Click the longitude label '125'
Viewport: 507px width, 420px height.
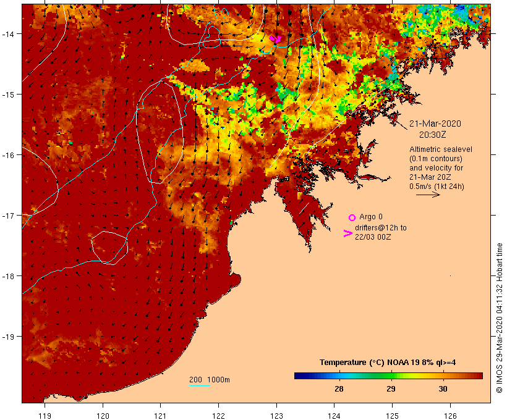click(392, 416)
